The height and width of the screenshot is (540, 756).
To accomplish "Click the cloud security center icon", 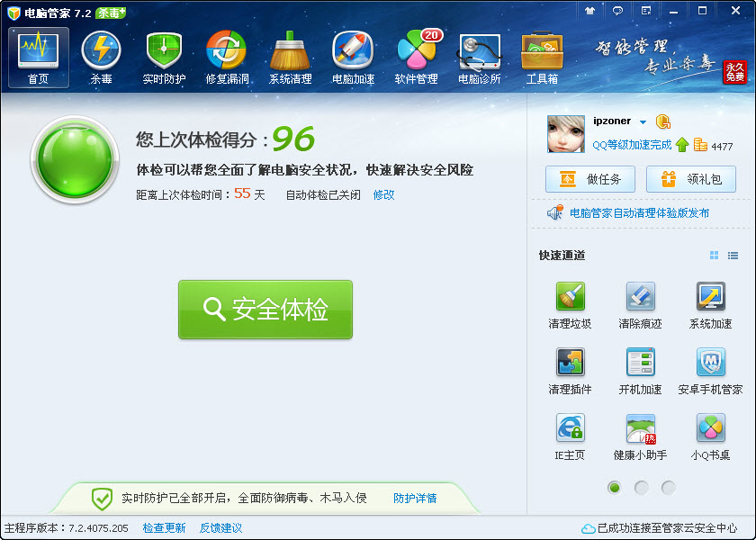I will pos(588,528).
